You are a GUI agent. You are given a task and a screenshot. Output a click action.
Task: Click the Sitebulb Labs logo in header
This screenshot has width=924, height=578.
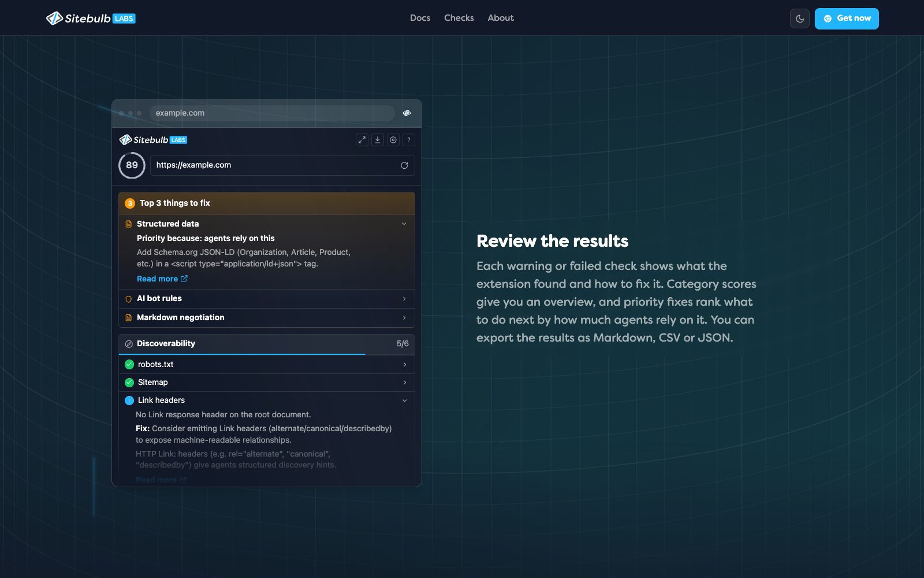91,18
